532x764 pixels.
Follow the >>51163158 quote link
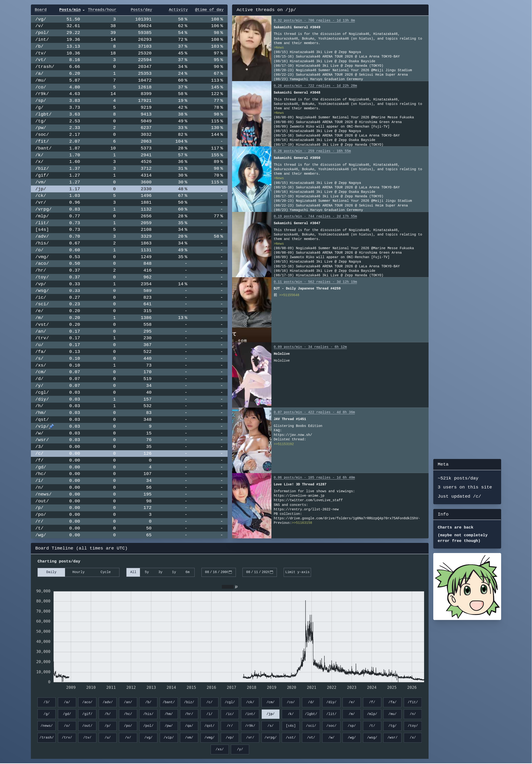[x=302, y=523]
